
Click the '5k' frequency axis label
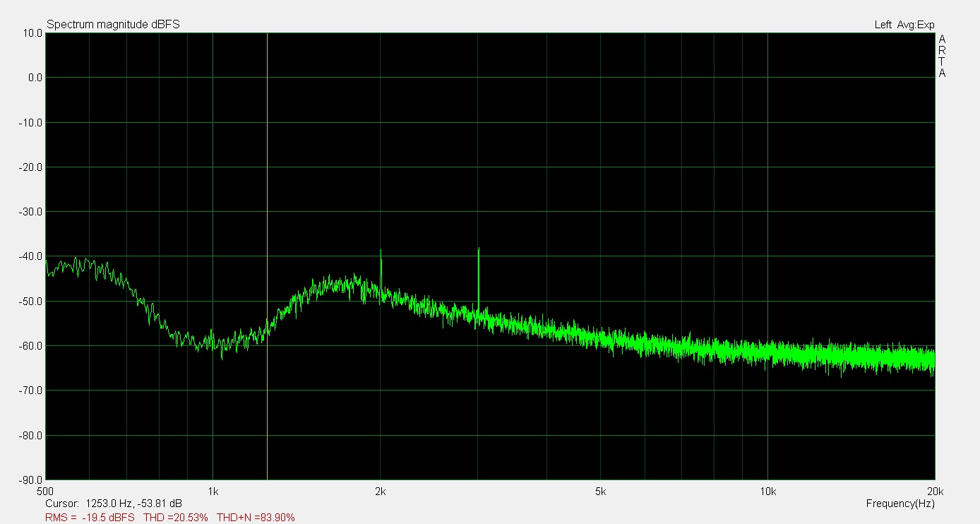(x=601, y=491)
